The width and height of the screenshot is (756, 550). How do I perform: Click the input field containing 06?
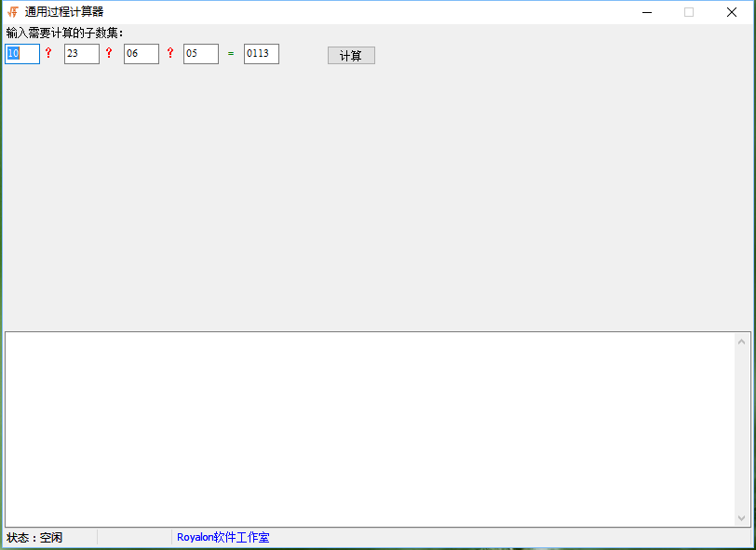click(141, 54)
